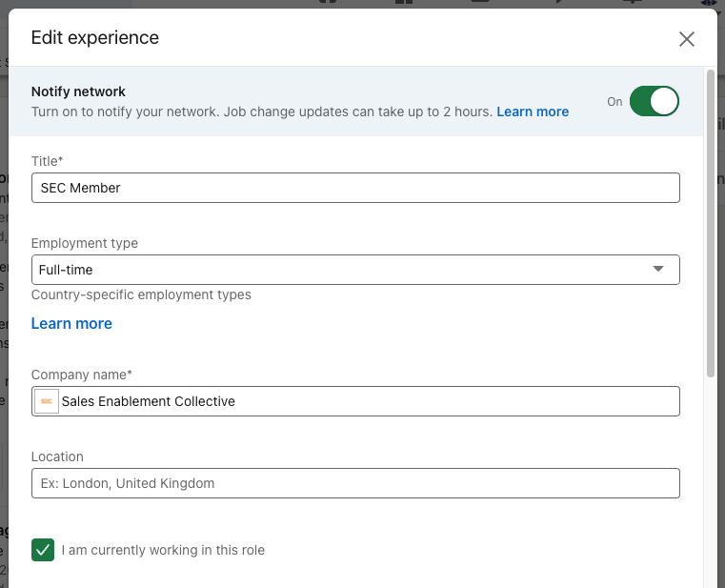This screenshot has width=725, height=588.
Task: Open the Full-time employment type combo box
Action: click(343, 270)
